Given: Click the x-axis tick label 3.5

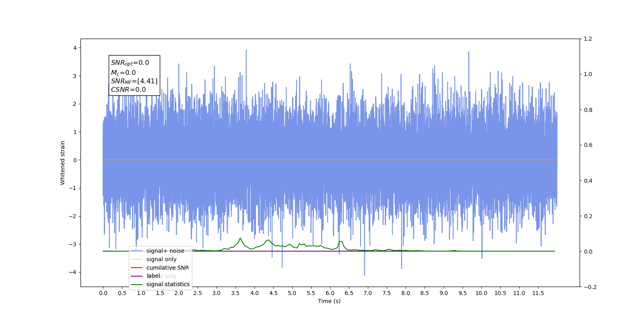Looking at the screenshot, I should pyautogui.click(x=235, y=293).
